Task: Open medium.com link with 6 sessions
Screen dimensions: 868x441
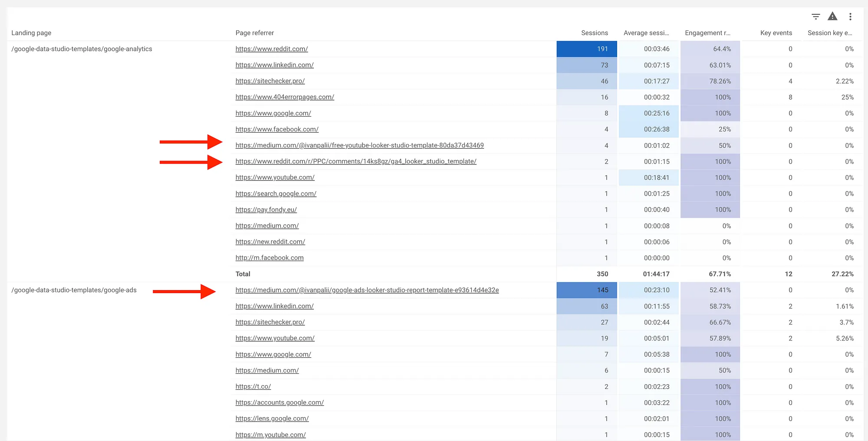Action: (x=267, y=370)
